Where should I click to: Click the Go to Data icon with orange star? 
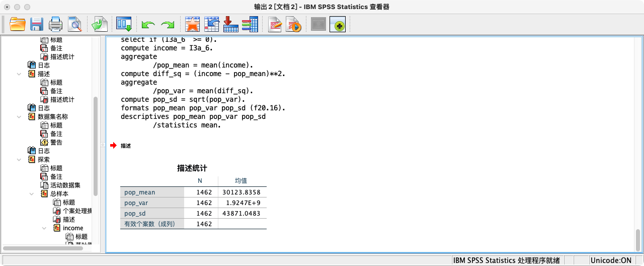point(193,24)
